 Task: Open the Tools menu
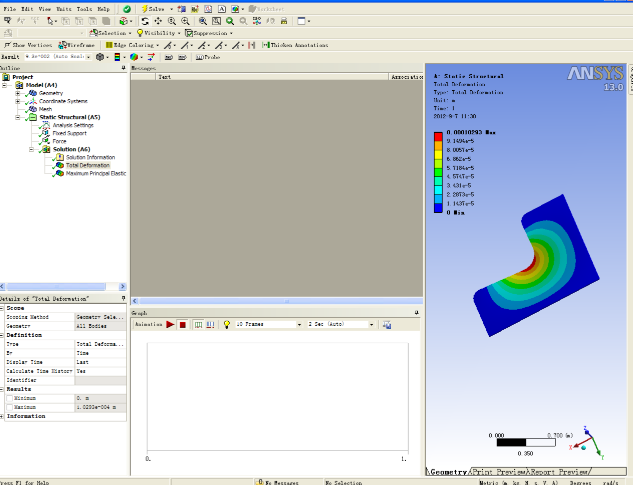pyautogui.click(x=84, y=8)
